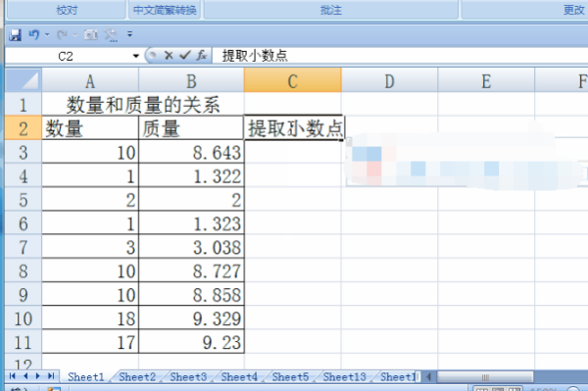Click the Insert Function fx icon
The image size is (588, 391).
(x=202, y=56)
